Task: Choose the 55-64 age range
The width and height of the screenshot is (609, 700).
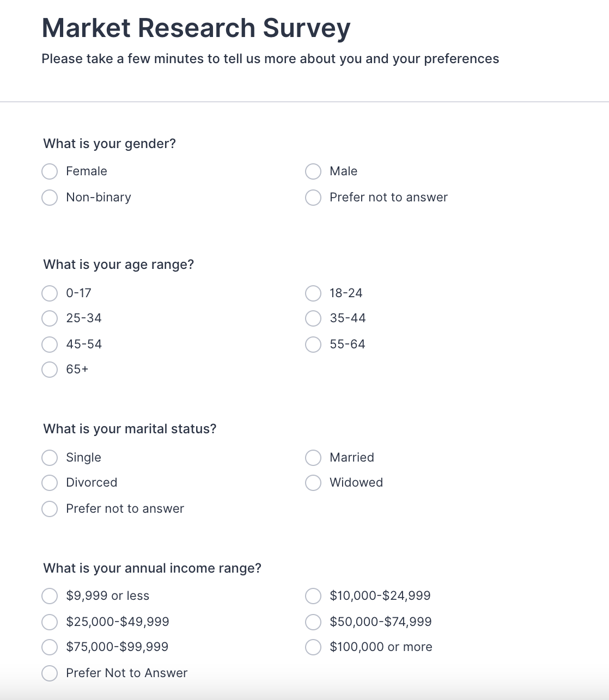Action: [313, 345]
